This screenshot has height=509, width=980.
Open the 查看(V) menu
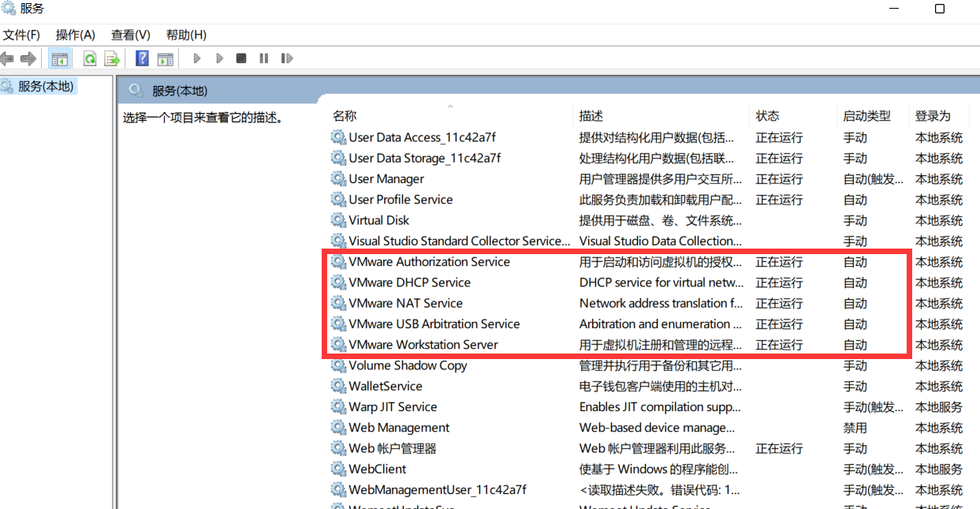(129, 35)
